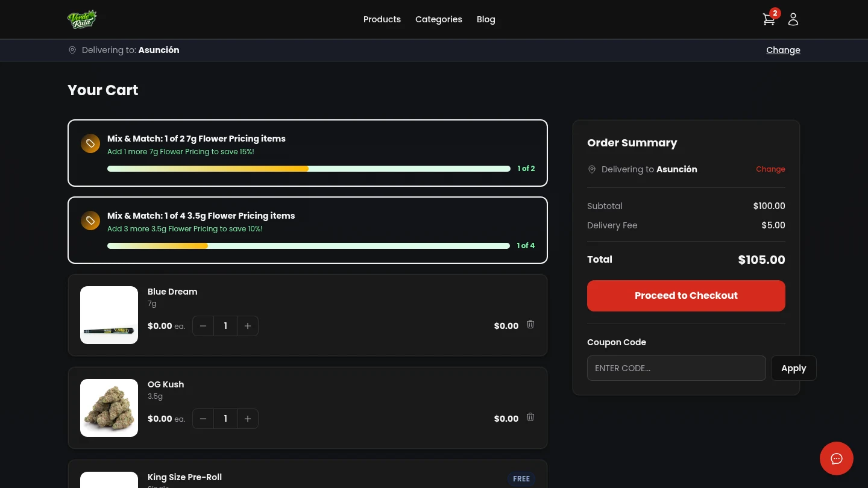
Task: Click the tag icon on 7g Mix & Match banner
Action: point(90,143)
